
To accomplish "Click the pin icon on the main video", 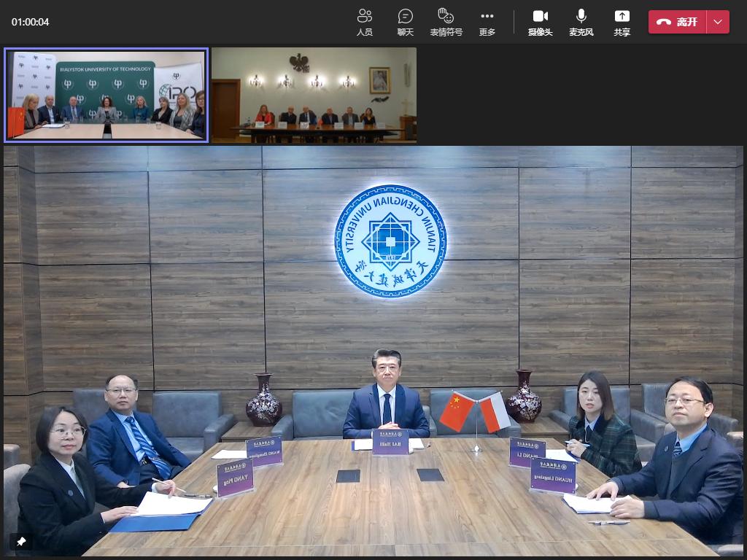I will pos(21,542).
